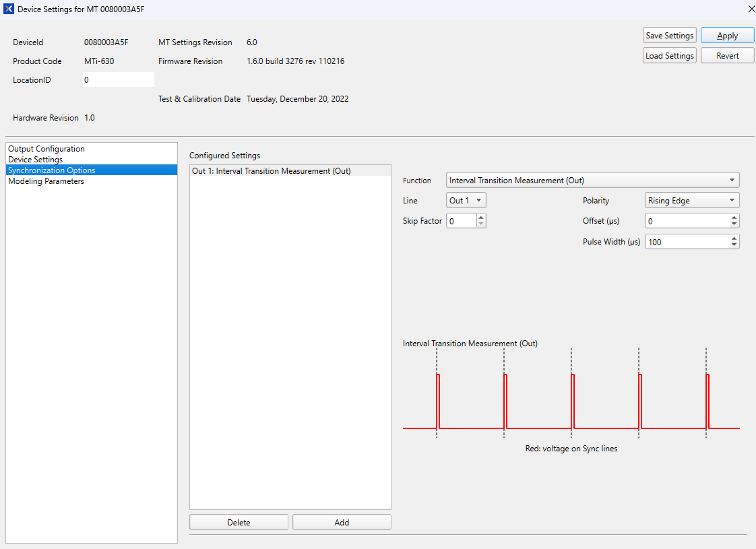Select the 'Out 1: Interval Transition Measurement (Out)' row
The image size is (756, 549).
(290, 171)
